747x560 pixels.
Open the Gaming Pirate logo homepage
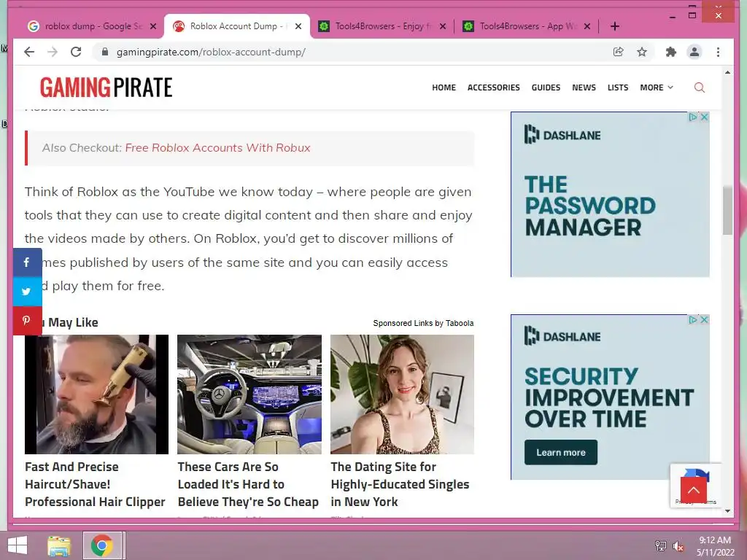[x=107, y=87]
